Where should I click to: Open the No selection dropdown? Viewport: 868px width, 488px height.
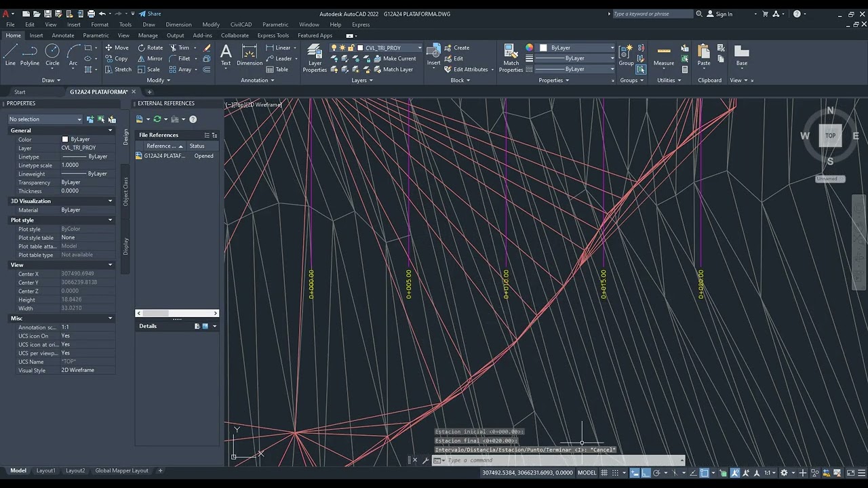click(45, 119)
